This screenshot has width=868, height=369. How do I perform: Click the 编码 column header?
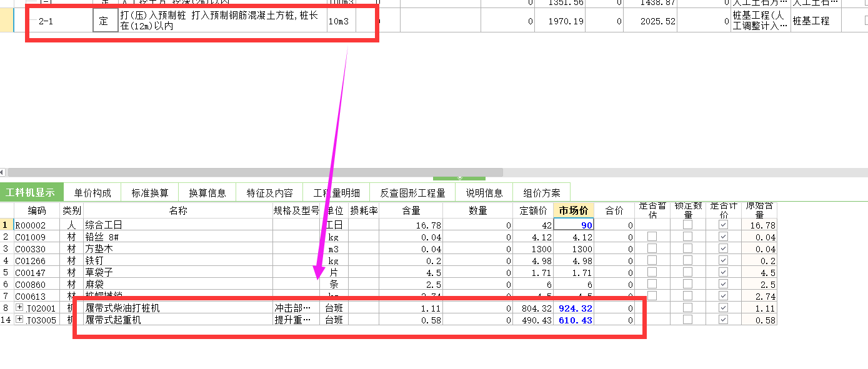pyautogui.click(x=37, y=210)
